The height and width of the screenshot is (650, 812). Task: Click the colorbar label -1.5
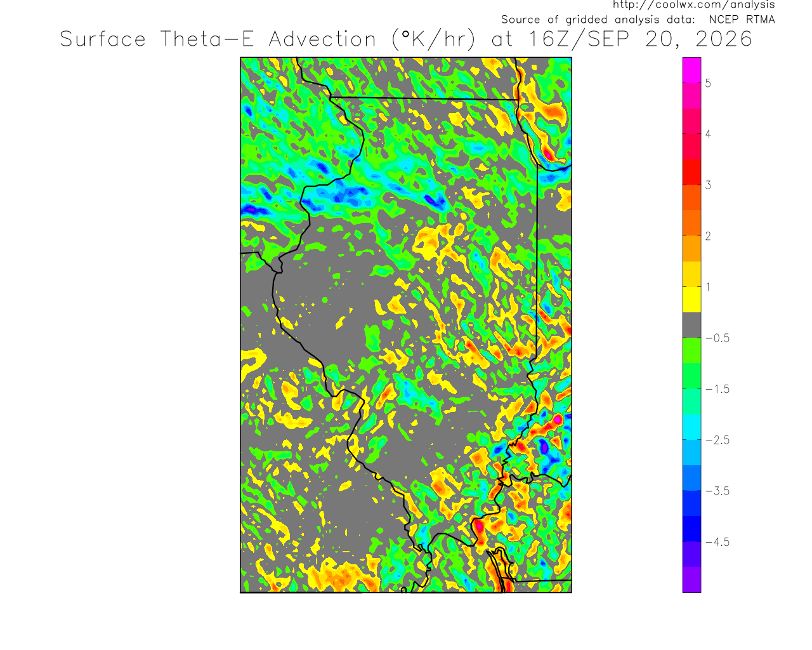[717, 389]
